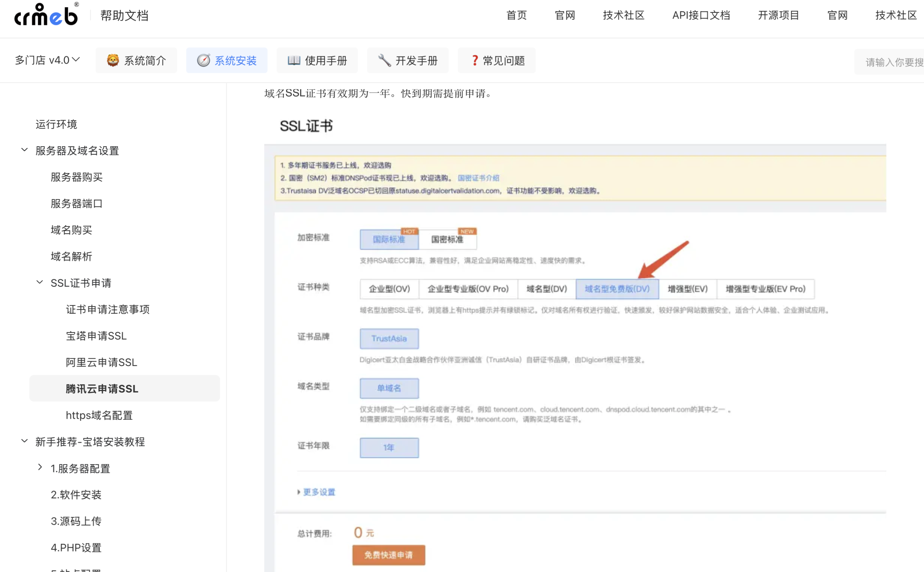The width and height of the screenshot is (924, 572).
Task: Select 阿里云申请SSL in sidebar
Action: click(102, 362)
